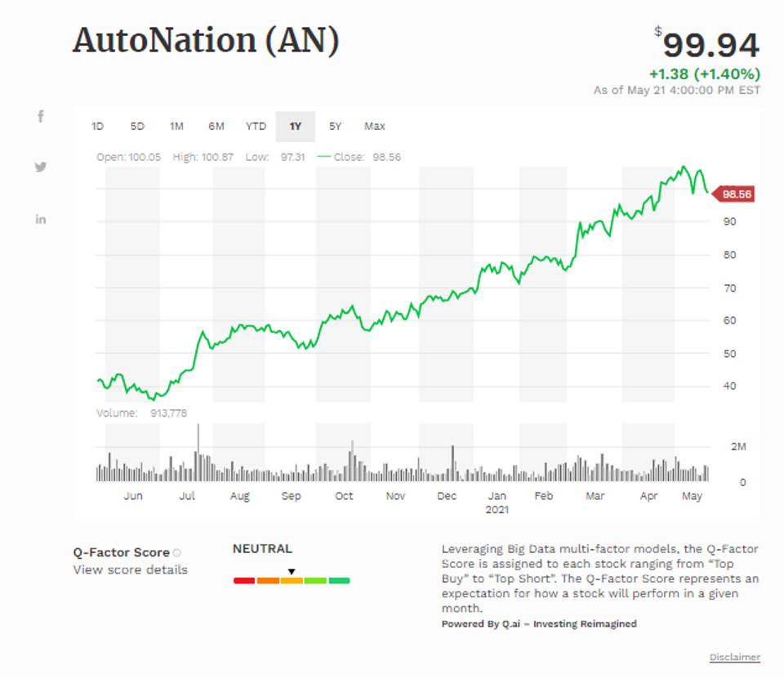784x679 pixels.
Task: Toggle the 5Y chart range on
Action: pyautogui.click(x=336, y=126)
